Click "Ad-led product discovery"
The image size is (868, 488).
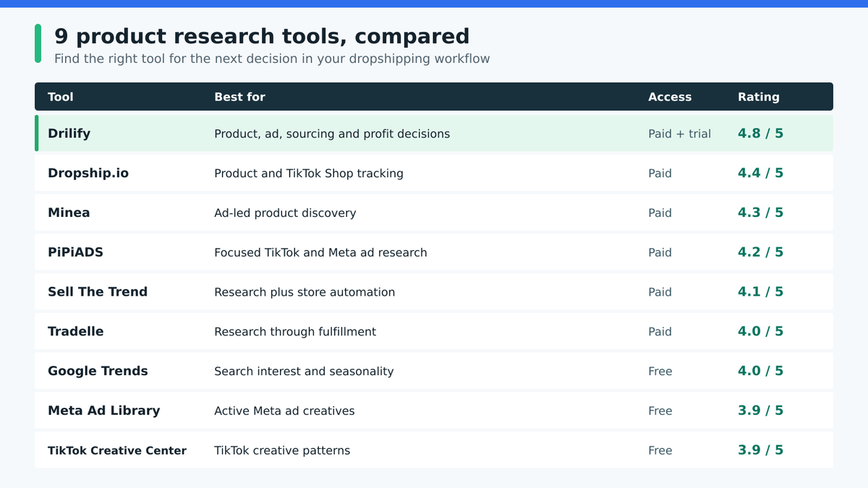(285, 213)
